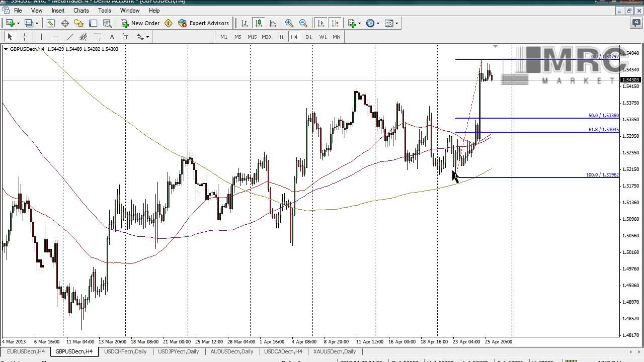Select the Text Label tool
The width and height of the screenshot is (644, 362).
pyautogui.click(x=126, y=37)
